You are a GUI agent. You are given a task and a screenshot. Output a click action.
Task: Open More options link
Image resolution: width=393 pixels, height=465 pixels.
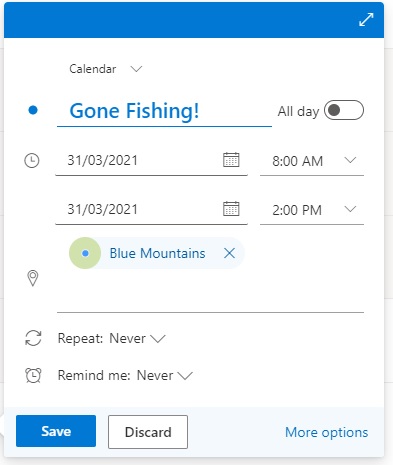327,432
